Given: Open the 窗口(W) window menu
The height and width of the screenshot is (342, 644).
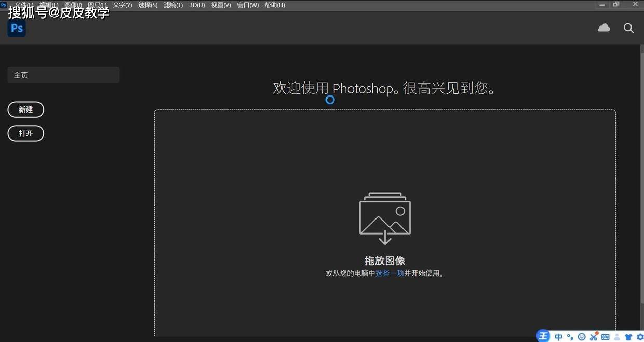Looking at the screenshot, I should (248, 5).
